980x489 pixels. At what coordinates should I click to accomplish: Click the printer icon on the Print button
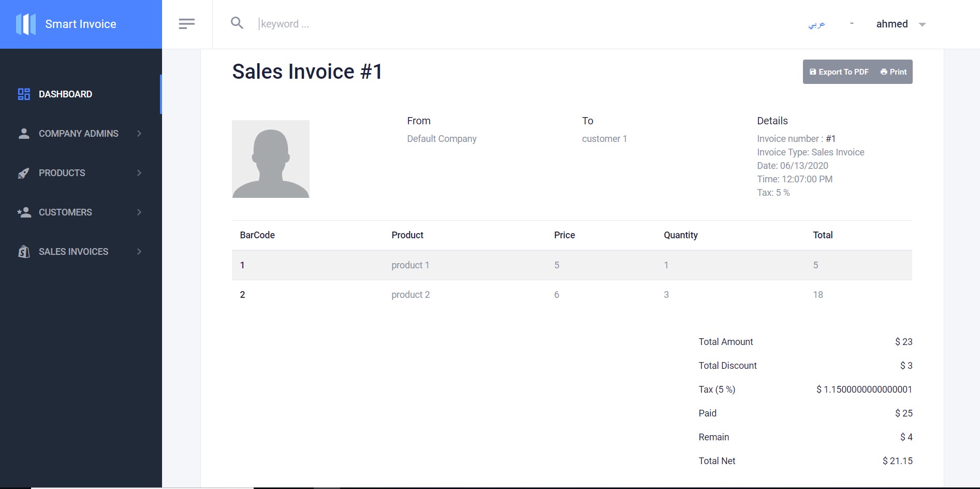(x=883, y=71)
